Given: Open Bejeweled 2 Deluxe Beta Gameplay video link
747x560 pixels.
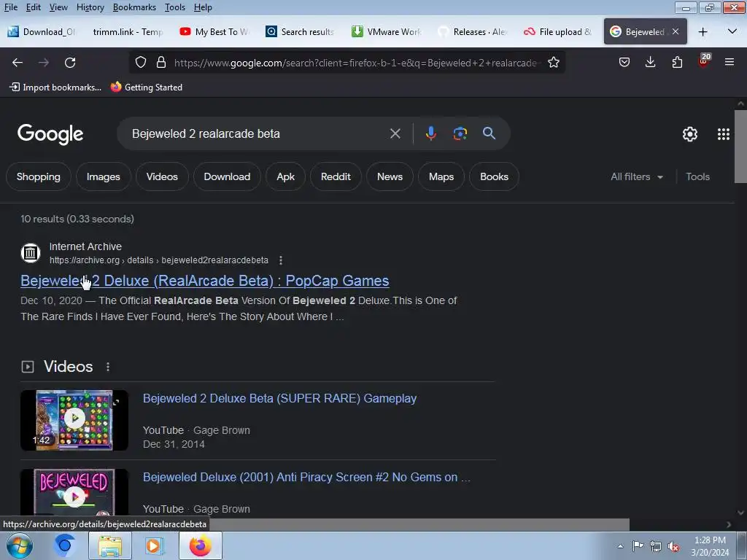Looking at the screenshot, I should 279,399.
